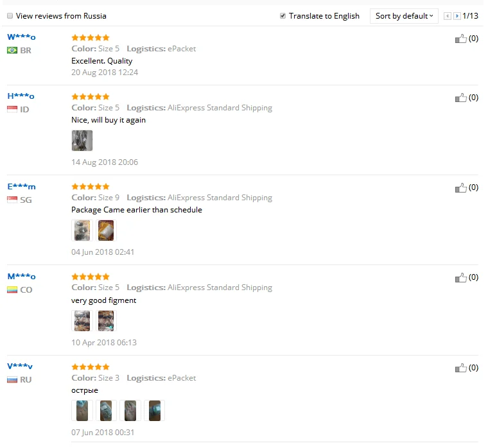This screenshot has height=448, width=488.
Task: View fourth photo in V***v's review
Action: (x=154, y=411)
